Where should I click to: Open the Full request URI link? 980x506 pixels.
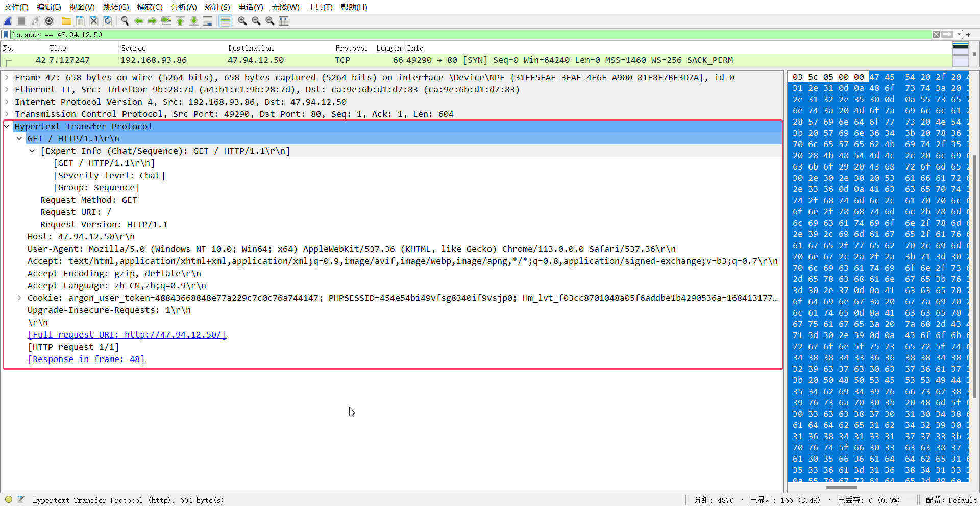pos(127,334)
